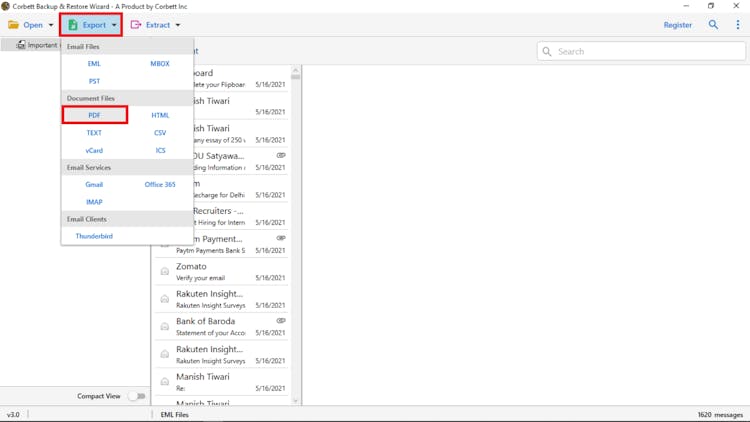The image size is (750, 422).
Task: Select CSV export option
Action: pos(160,133)
